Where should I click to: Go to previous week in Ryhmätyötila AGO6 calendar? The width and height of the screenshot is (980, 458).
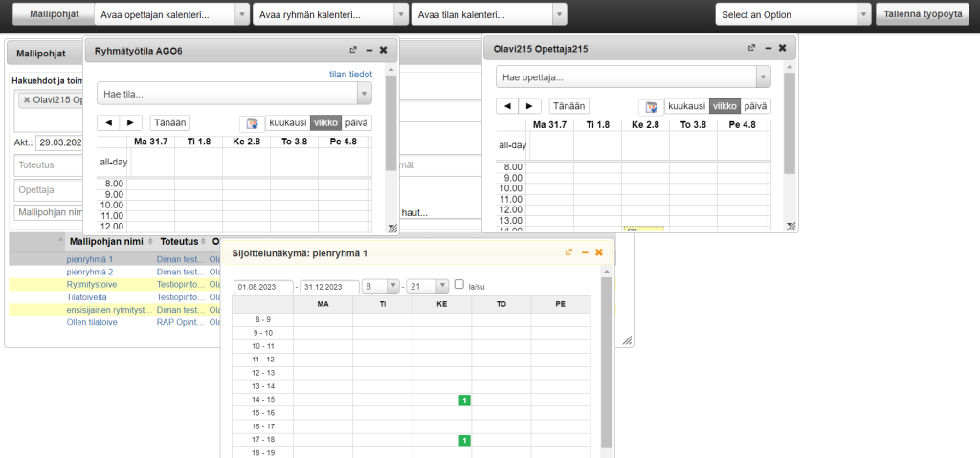pos(109,123)
